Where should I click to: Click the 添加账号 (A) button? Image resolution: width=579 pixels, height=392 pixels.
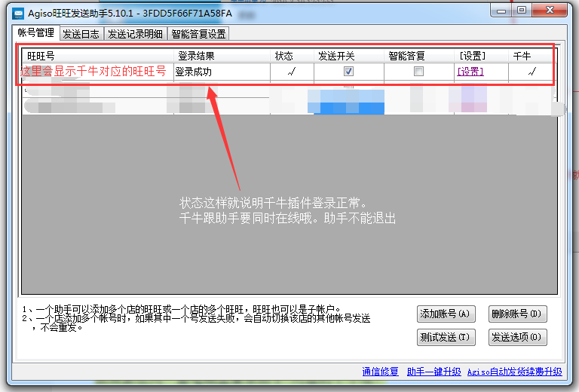(x=446, y=314)
